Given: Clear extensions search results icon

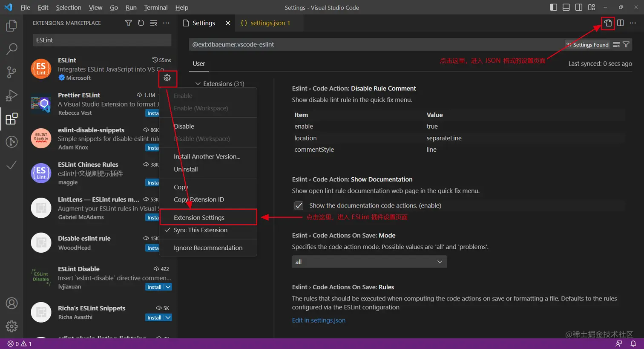Looking at the screenshot, I should (x=154, y=23).
